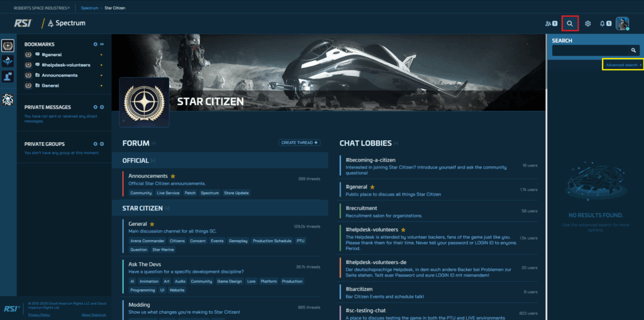Open the General bookmark
Image resolution: width=644 pixels, height=320 pixels.
[x=50, y=86]
